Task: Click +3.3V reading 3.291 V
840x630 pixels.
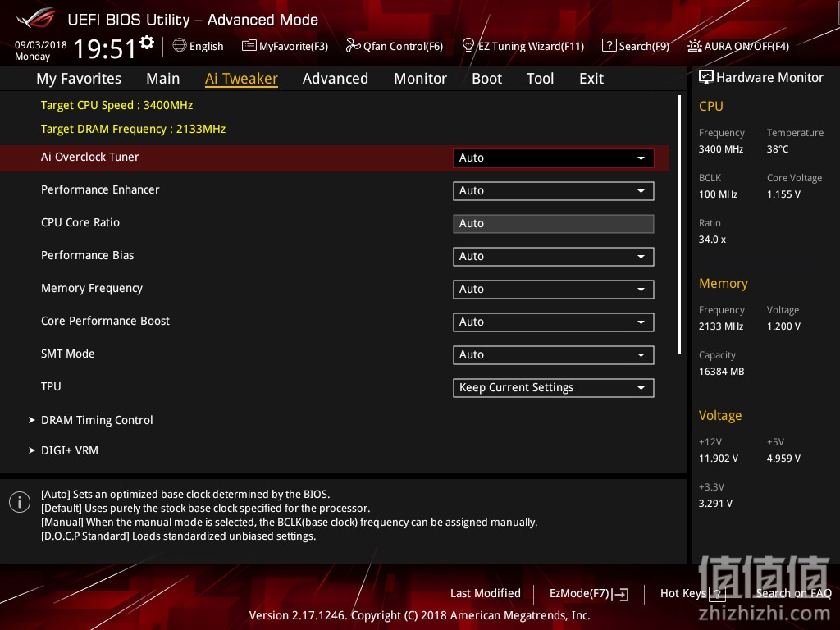Action: point(715,503)
